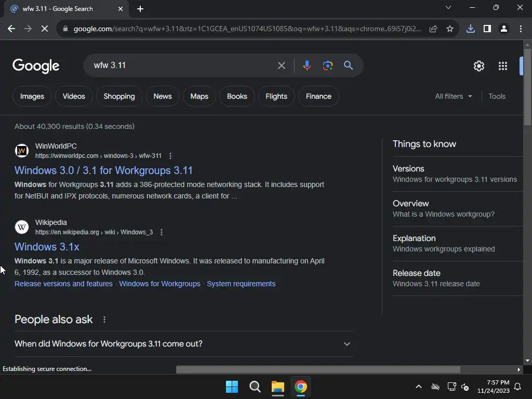Bookmark this page with the star
The width and height of the screenshot is (532, 399).
pyautogui.click(x=450, y=29)
